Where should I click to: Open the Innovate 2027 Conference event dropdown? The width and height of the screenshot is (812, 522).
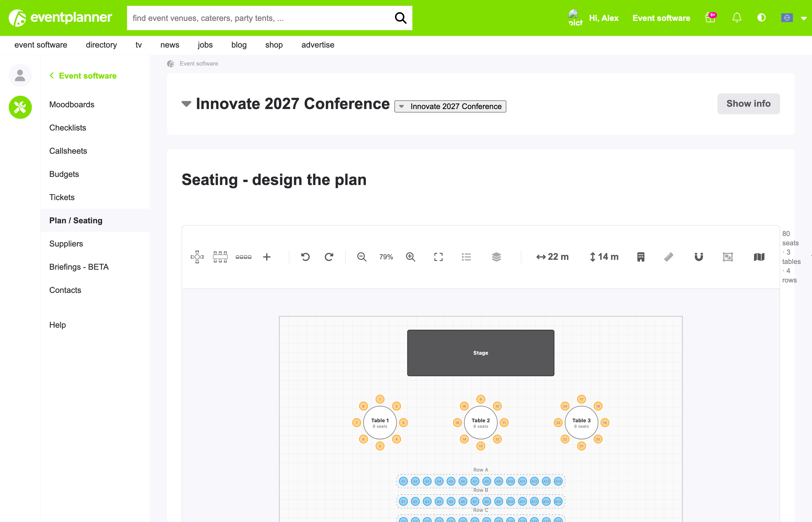[x=450, y=106]
